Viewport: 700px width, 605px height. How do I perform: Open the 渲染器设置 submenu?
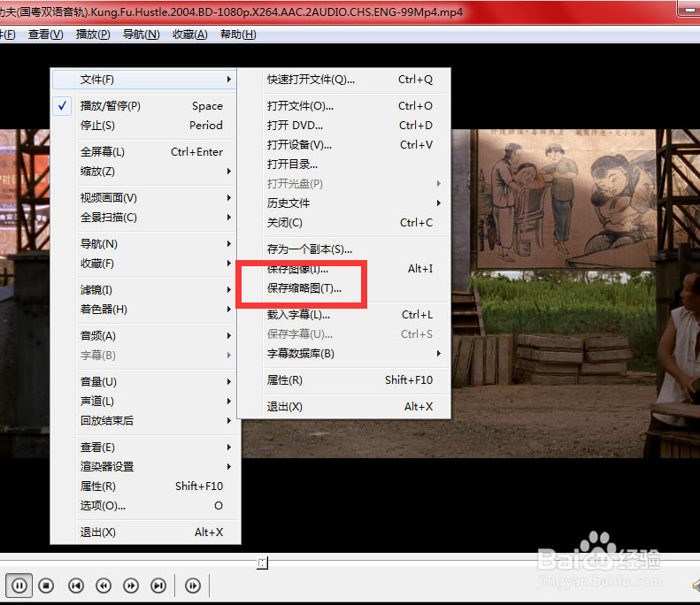[144, 467]
